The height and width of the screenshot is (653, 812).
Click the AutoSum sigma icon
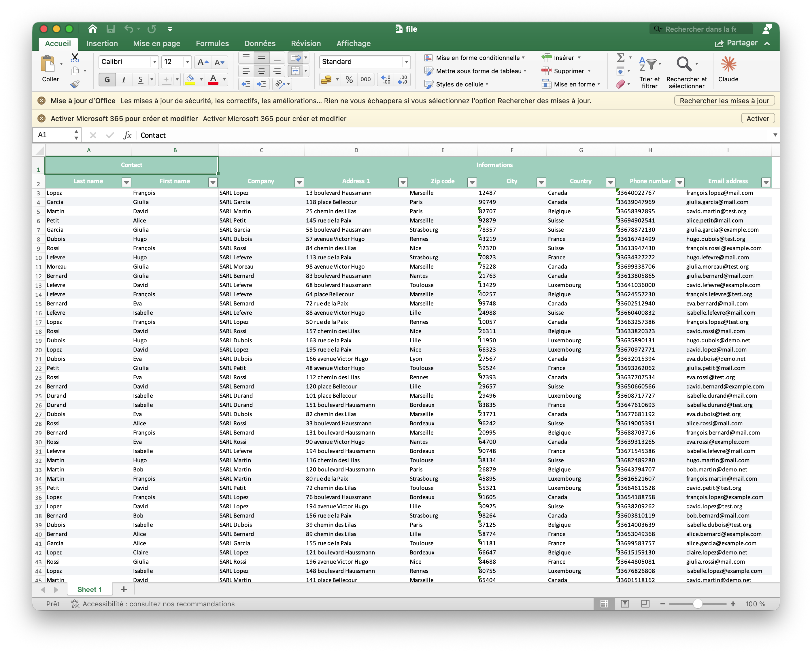tap(620, 58)
